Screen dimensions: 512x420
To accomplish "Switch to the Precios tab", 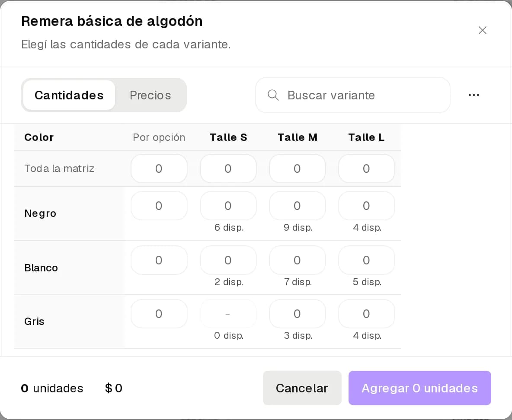I will pyautogui.click(x=150, y=95).
